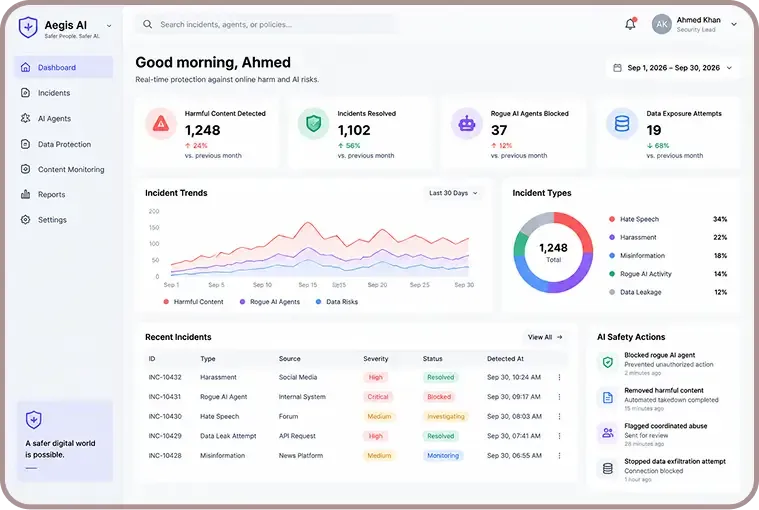759x510 pixels.
Task: Click the Monitoring status badge
Action: pos(443,456)
